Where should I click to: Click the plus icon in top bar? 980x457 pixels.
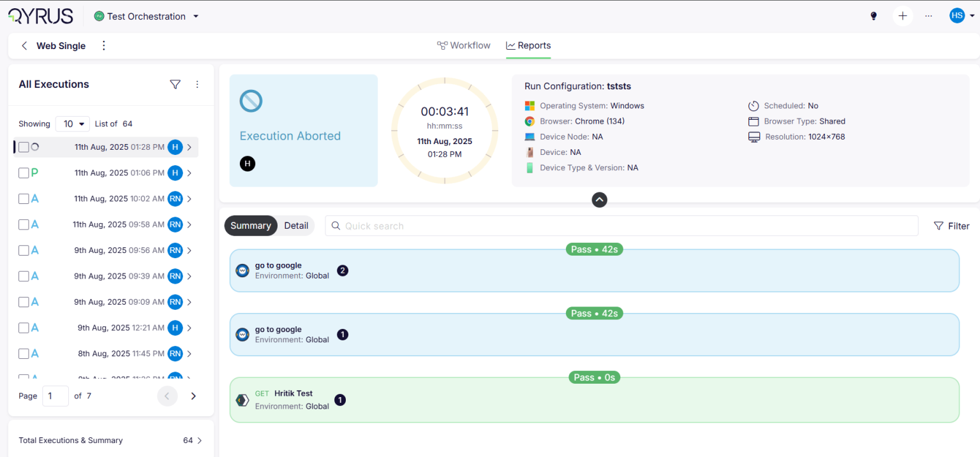point(902,16)
